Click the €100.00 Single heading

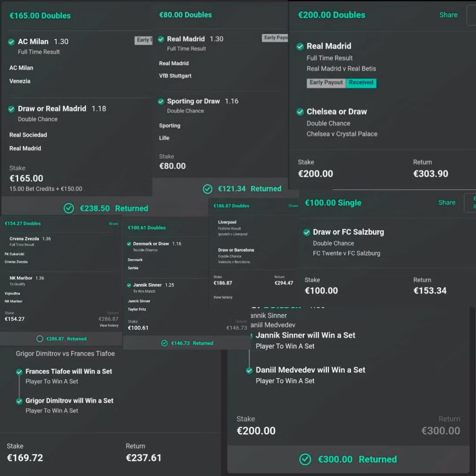pyautogui.click(x=333, y=203)
